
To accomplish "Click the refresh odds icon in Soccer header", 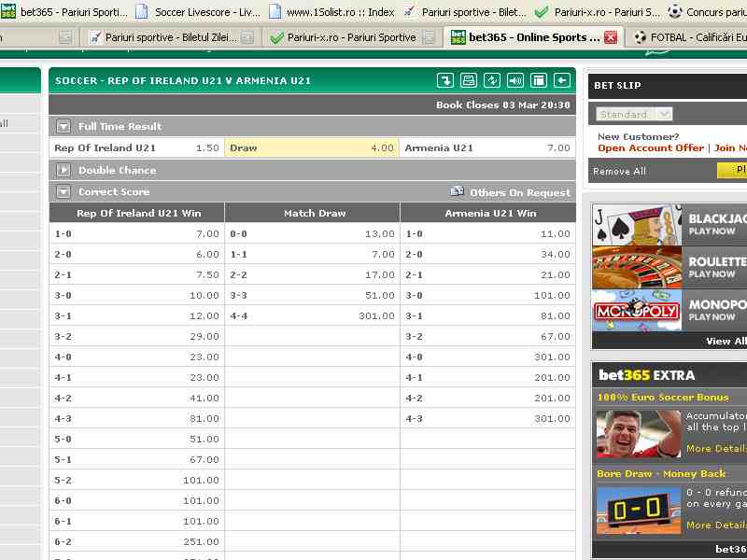I will (x=492, y=80).
